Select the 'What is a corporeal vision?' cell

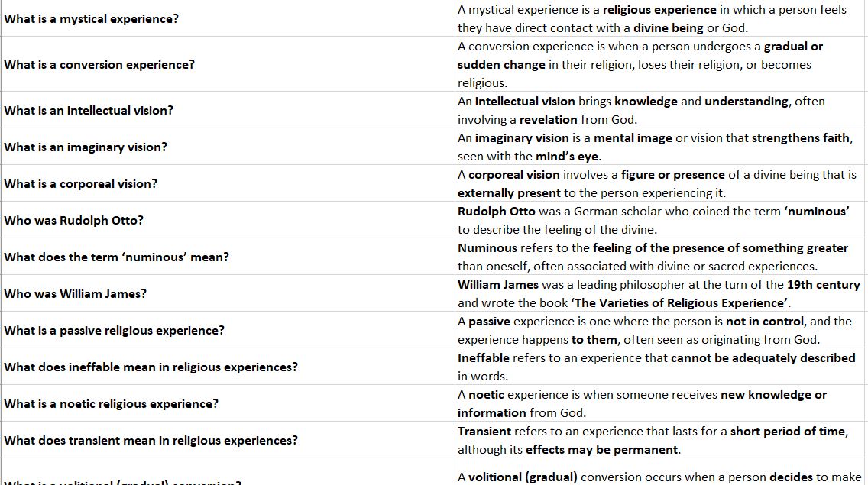click(81, 183)
